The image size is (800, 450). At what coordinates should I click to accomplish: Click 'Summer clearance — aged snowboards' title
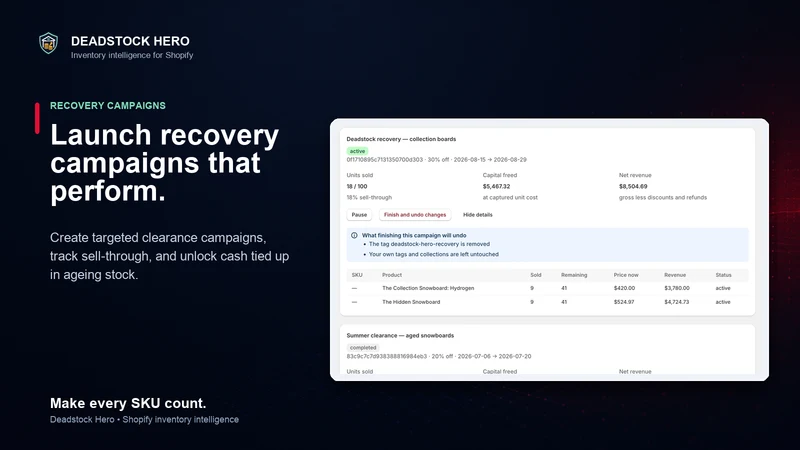click(400, 336)
